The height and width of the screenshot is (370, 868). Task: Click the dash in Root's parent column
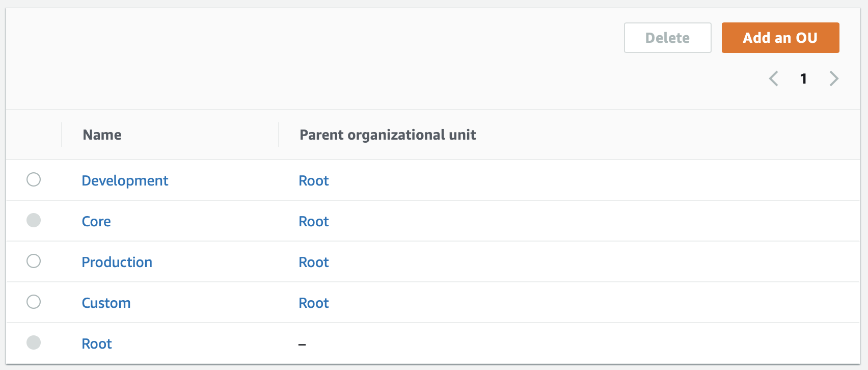(302, 345)
